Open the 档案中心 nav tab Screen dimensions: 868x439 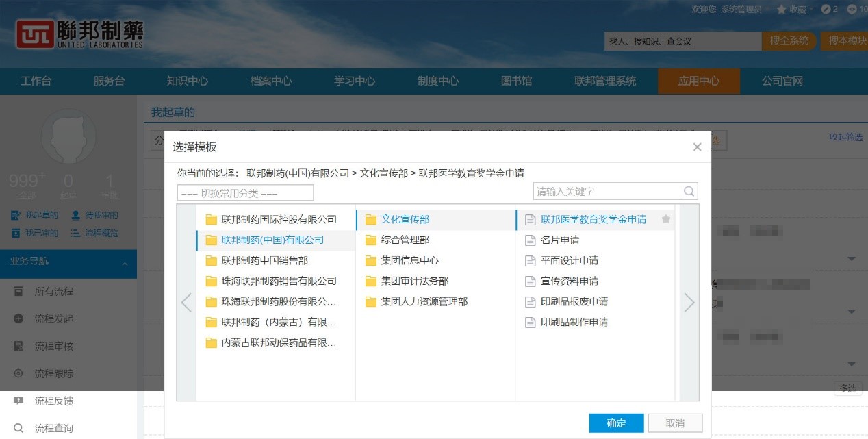point(271,81)
